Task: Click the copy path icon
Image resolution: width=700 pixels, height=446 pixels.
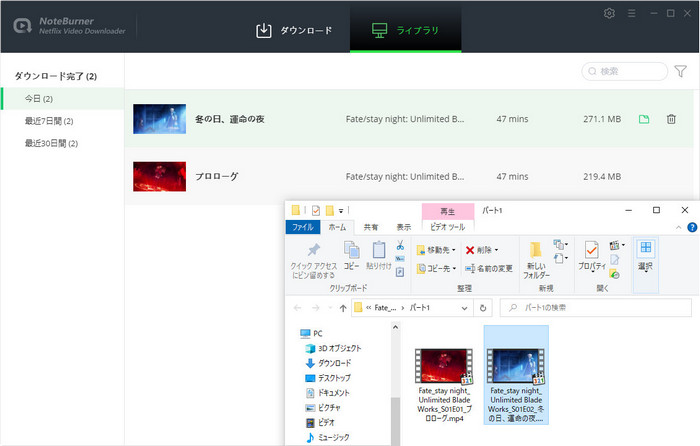Action: 400,258
